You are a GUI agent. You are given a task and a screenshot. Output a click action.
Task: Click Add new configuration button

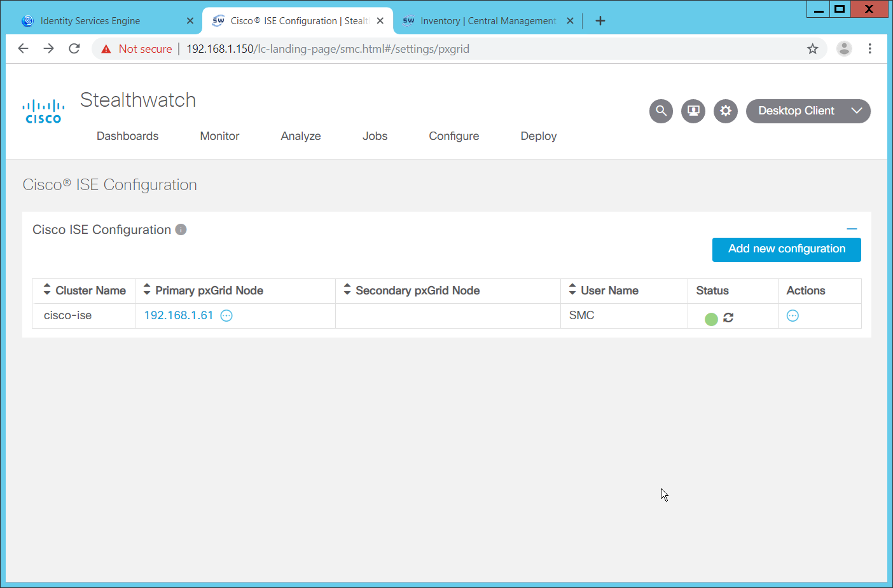click(786, 249)
